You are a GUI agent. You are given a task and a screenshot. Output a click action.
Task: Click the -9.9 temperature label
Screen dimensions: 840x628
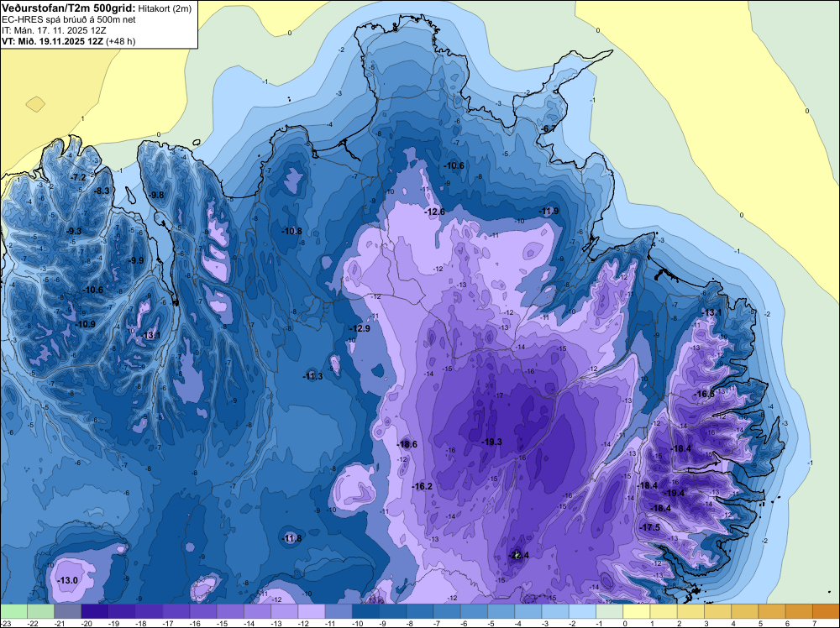(136, 261)
